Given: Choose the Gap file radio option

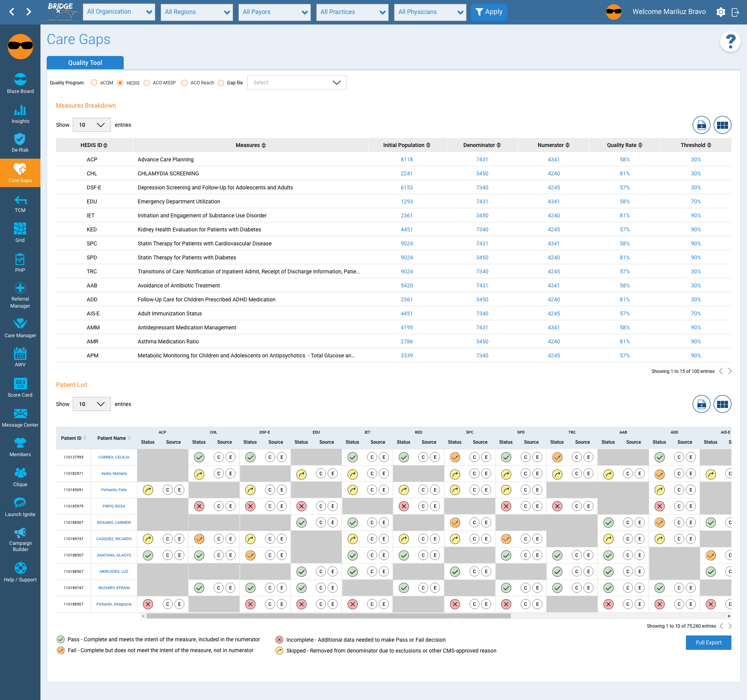Looking at the screenshot, I should 221,83.
